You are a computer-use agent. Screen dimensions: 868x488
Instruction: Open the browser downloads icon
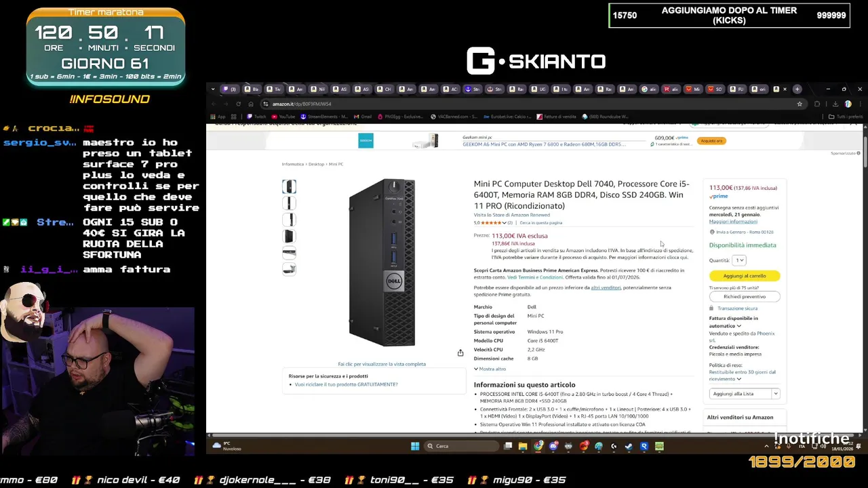(x=835, y=104)
